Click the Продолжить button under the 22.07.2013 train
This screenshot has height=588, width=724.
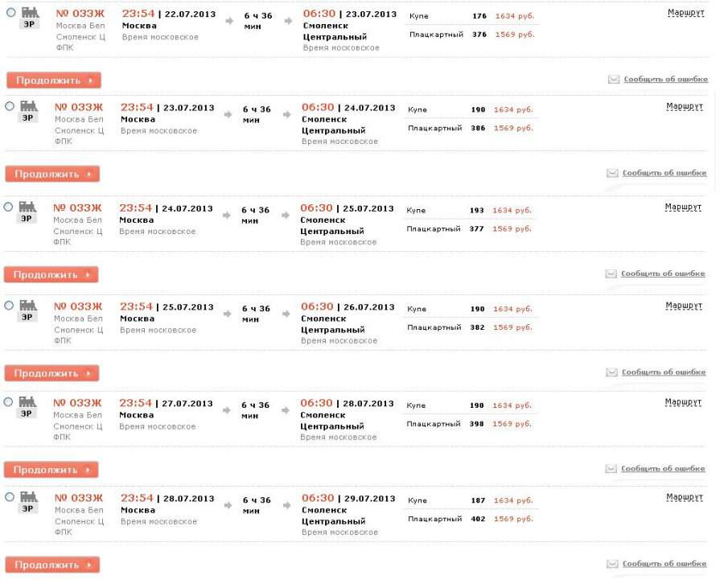point(54,80)
